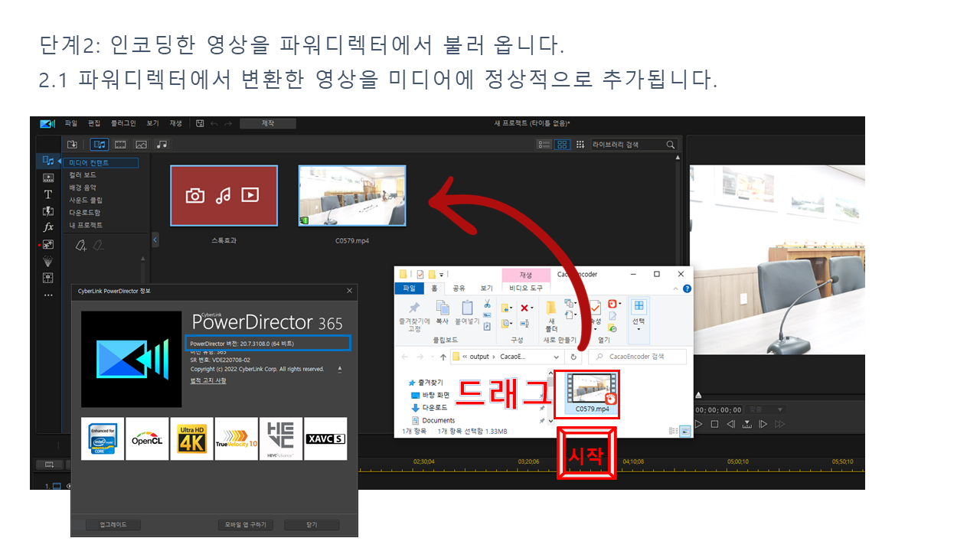Select 내 프로젝트 in the library list
This screenshot has width=980, height=551.
[85, 225]
